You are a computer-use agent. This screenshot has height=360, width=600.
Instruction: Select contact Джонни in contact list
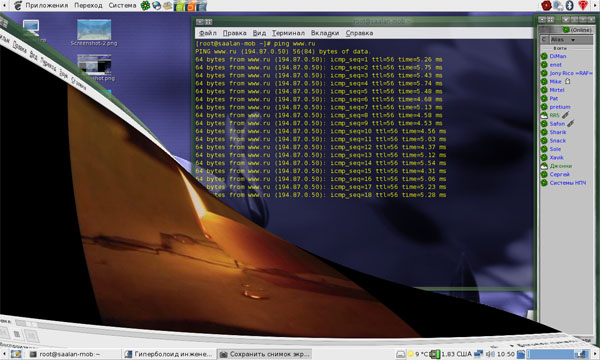tap(561, 166)
